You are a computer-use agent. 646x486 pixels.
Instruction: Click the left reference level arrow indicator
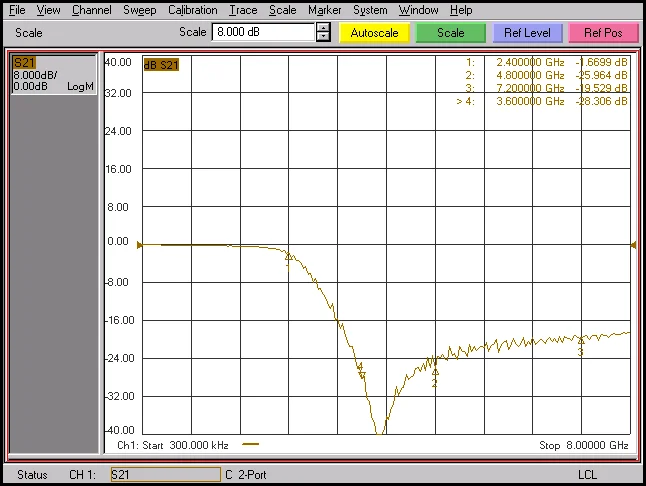[140, 245]
